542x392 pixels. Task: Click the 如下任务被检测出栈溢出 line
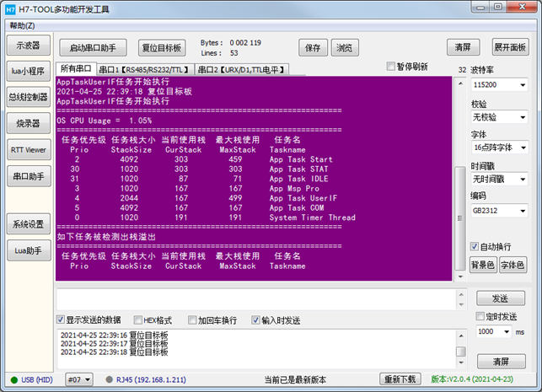click(x=106, y=237)
